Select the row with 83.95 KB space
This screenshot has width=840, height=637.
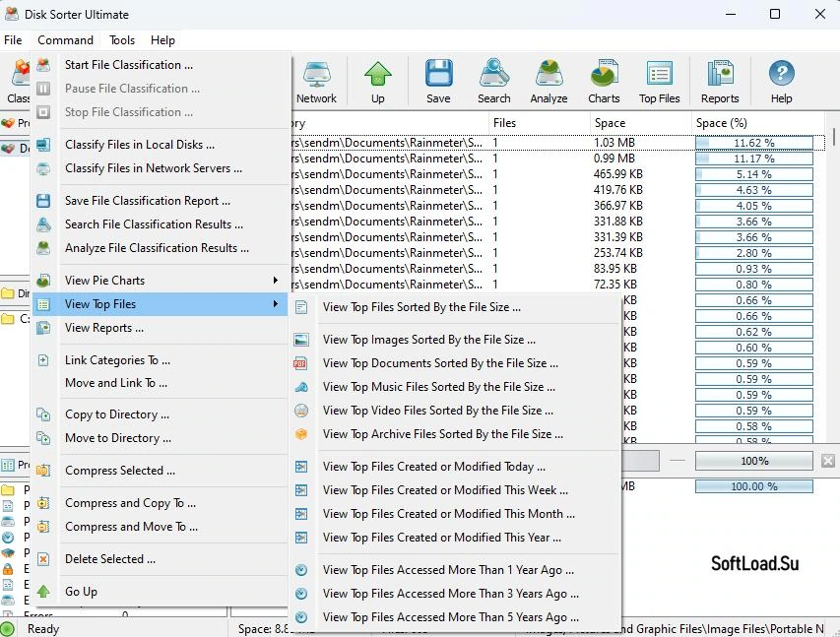(557, 269)
